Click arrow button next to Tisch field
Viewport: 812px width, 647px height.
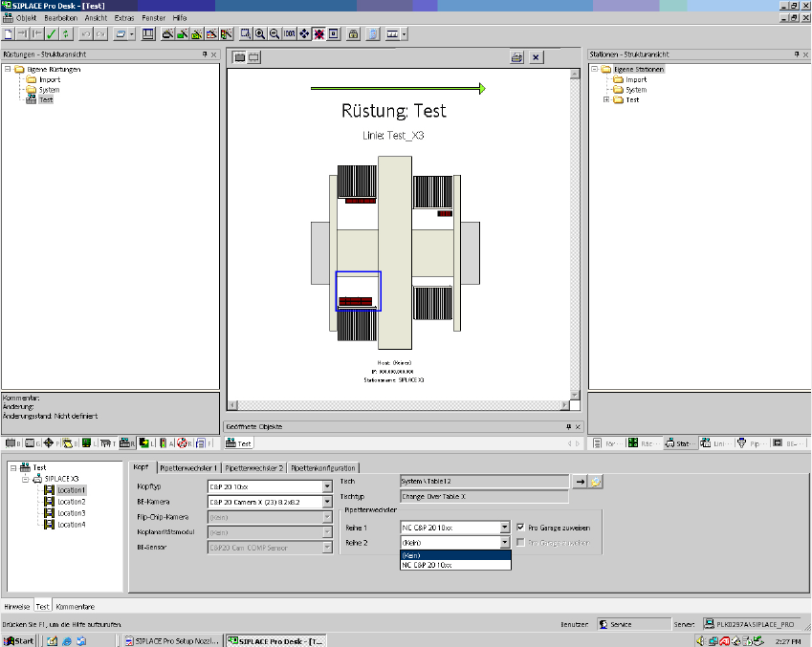pyautogui.click(x=580, y=483)
